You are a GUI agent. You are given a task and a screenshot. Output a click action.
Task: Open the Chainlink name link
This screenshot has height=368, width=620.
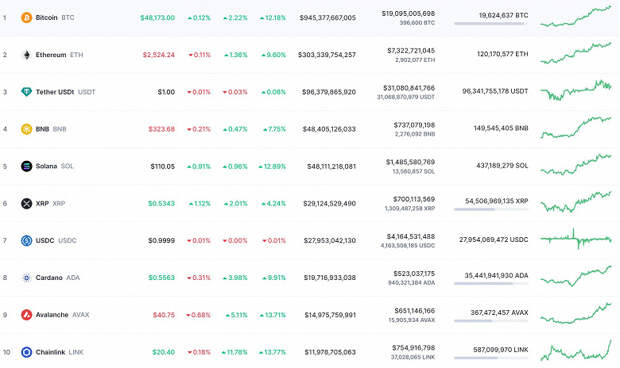50,352
